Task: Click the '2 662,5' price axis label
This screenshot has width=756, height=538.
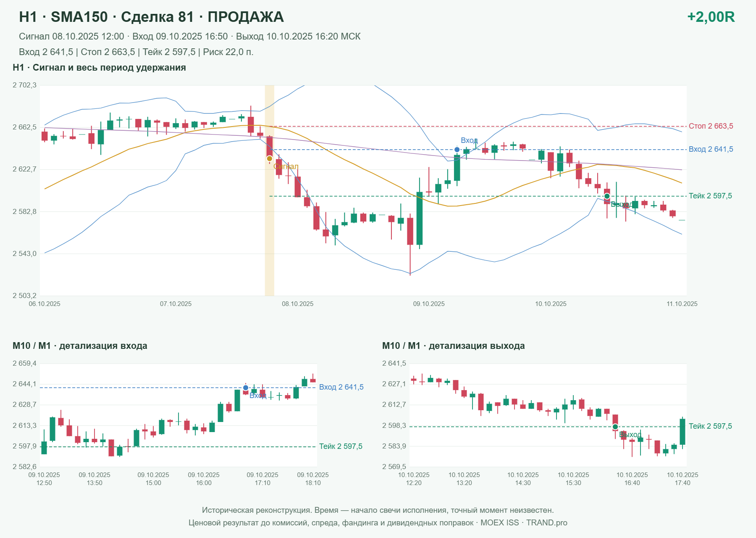Action: pos(25,127)
